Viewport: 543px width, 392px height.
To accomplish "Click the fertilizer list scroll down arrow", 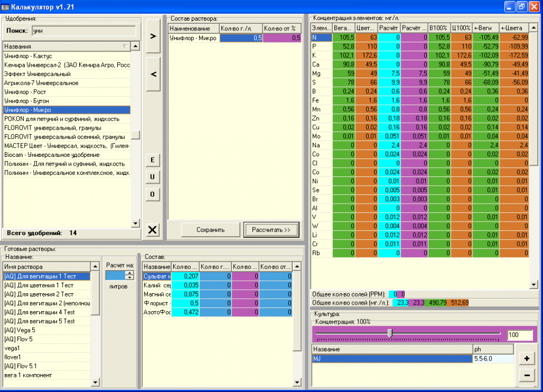I will [136, 223].
